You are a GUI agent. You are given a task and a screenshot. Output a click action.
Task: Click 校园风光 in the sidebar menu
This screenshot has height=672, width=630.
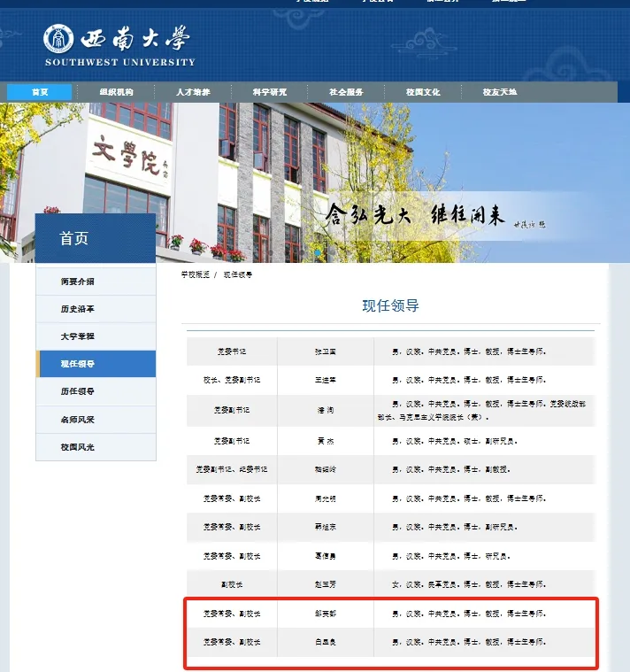tap(78, 447)
